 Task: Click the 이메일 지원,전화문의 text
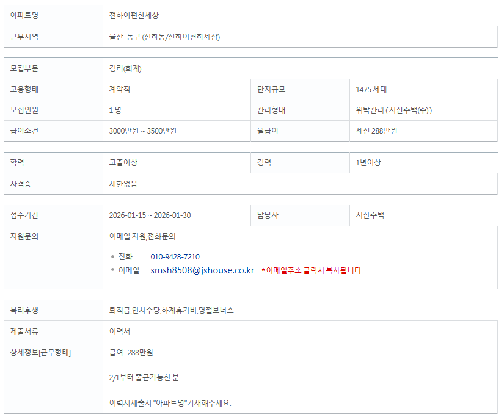[x=142, y=237]
